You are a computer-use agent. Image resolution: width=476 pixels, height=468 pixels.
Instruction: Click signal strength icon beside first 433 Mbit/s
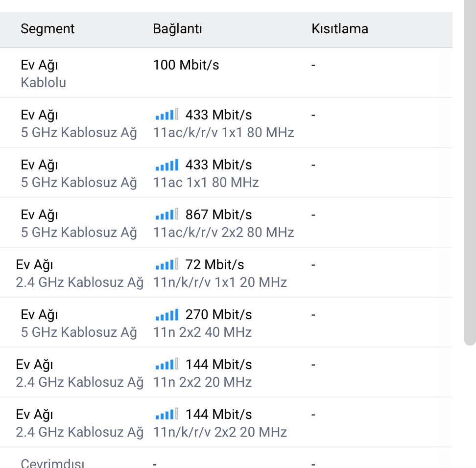(x=167, y=115)
